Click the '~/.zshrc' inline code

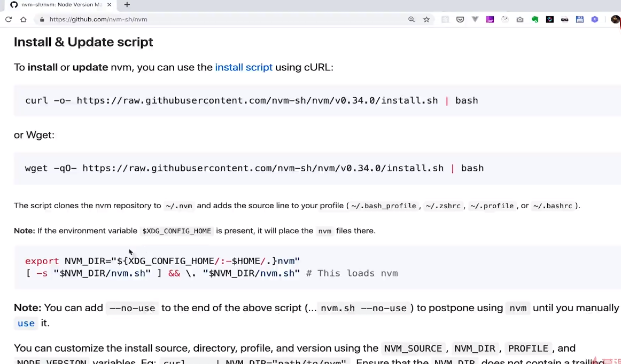coord(443,205)
